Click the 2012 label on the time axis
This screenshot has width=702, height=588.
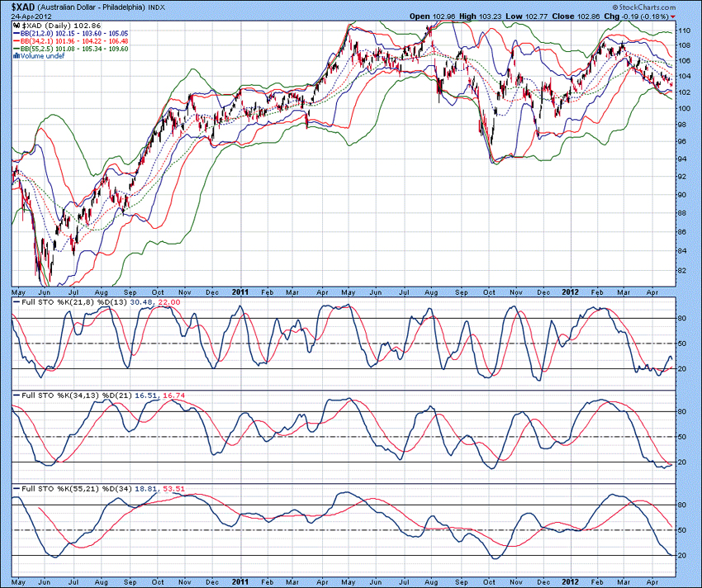pos(570,292)
